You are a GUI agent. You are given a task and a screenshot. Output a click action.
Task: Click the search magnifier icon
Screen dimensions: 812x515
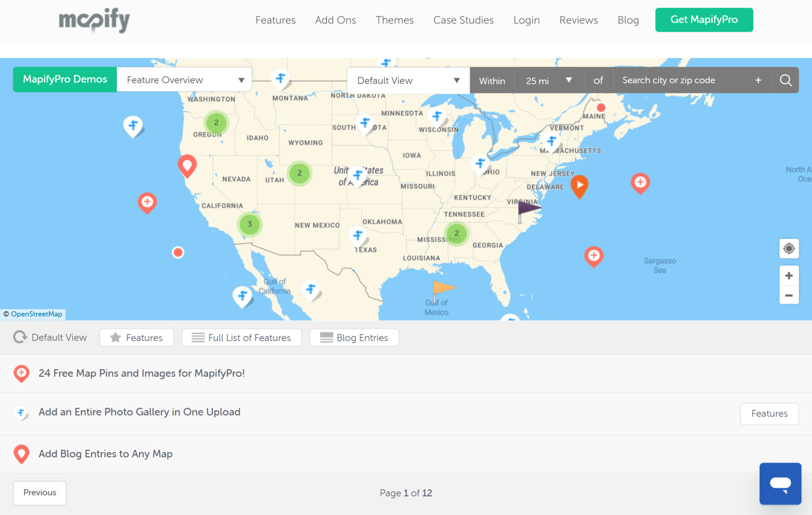point(785,80)
